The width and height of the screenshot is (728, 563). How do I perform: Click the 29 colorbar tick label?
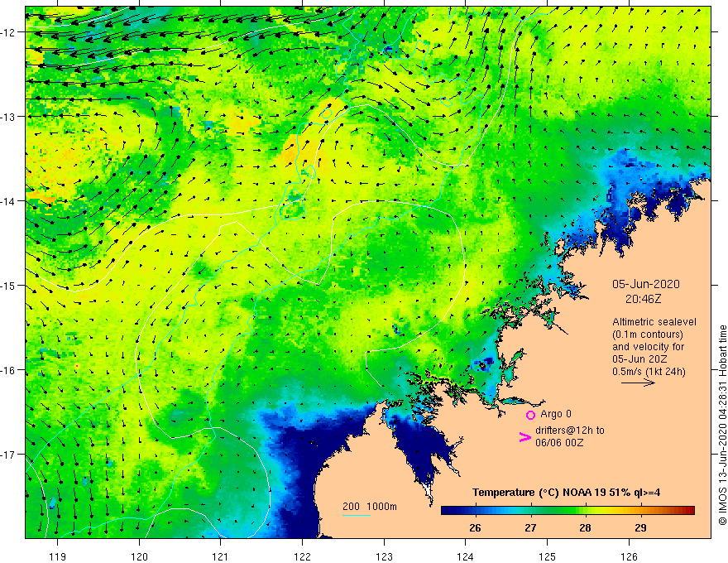[640, 527]
